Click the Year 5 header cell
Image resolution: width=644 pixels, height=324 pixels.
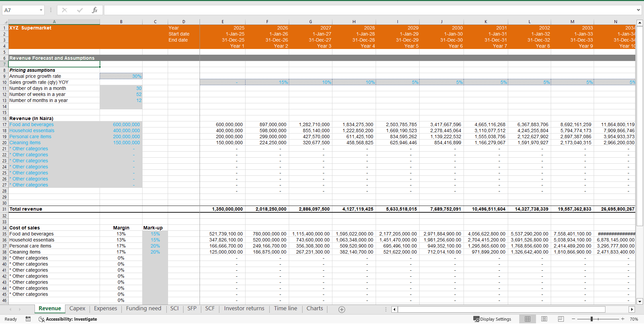397,46
